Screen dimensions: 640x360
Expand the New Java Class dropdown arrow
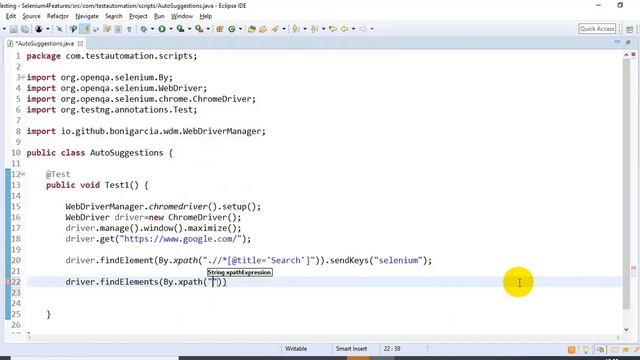click(240, 29)
